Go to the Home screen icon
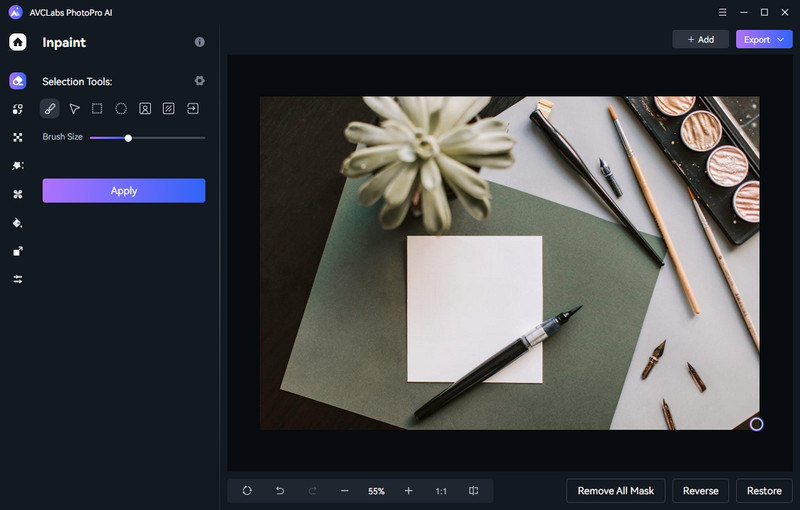This screenshot has height=510, width=800. click(x=18, y=42)
